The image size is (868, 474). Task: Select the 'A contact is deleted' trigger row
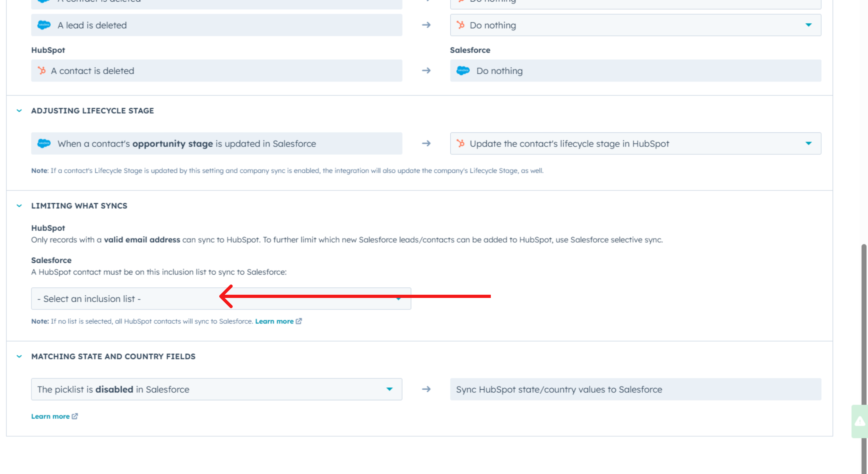216,71
